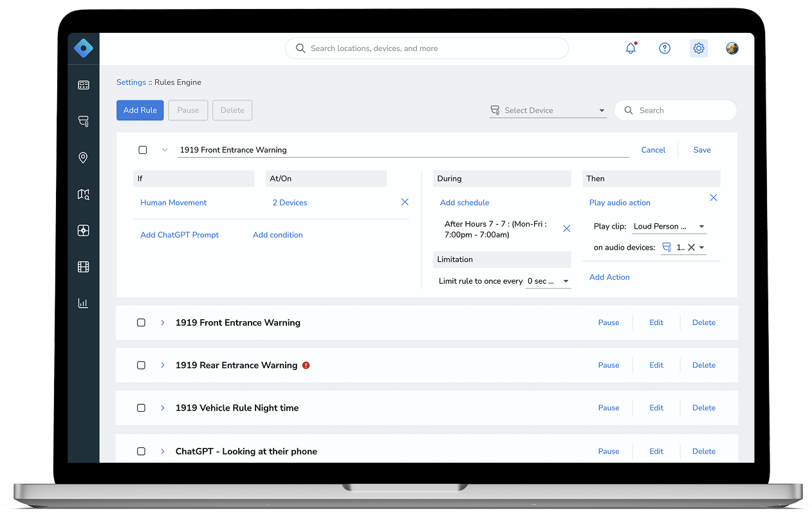This screenshot has height=520, width=812.
Task: Edit the 1919 Rear Entrance Warning rule
Action: (x=656, y=365)
